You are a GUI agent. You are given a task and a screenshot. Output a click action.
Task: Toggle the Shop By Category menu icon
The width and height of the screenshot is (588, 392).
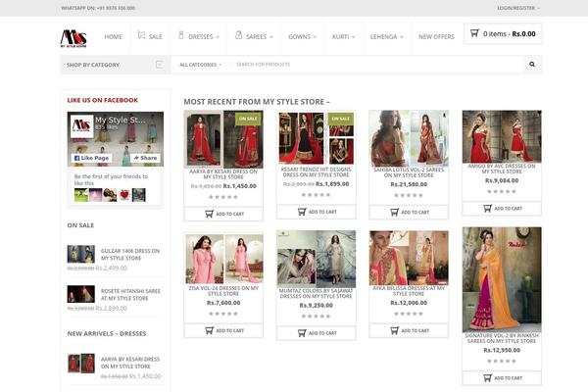pyautogui.click(x=160, y=65)
